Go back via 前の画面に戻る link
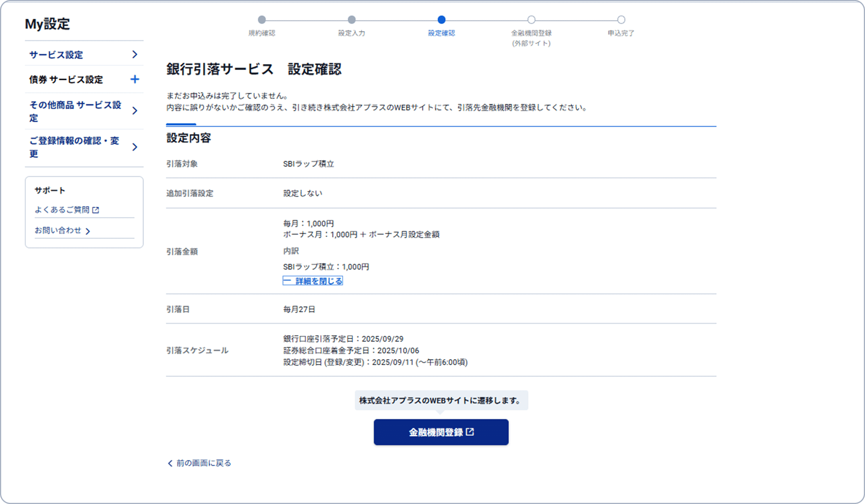 point(204,463)
